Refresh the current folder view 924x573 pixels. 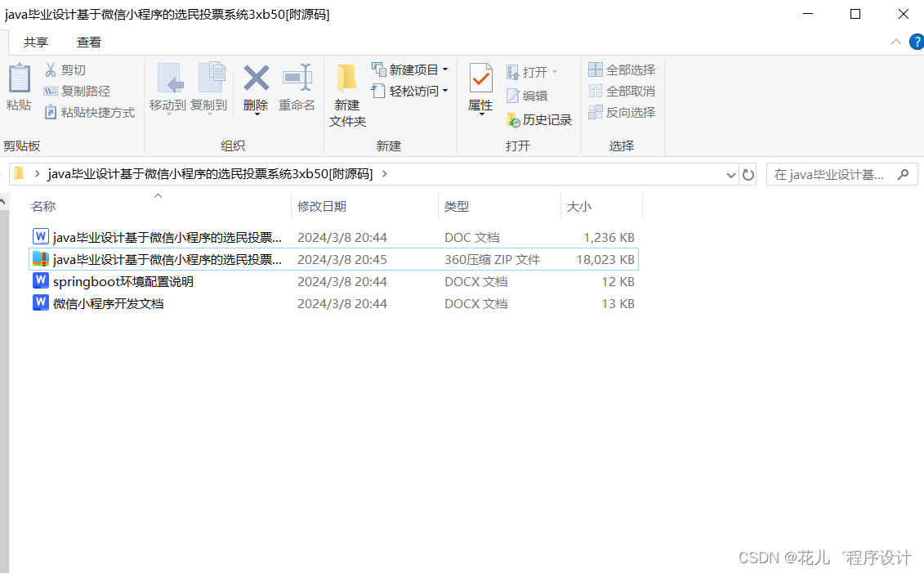pos(748,175)
